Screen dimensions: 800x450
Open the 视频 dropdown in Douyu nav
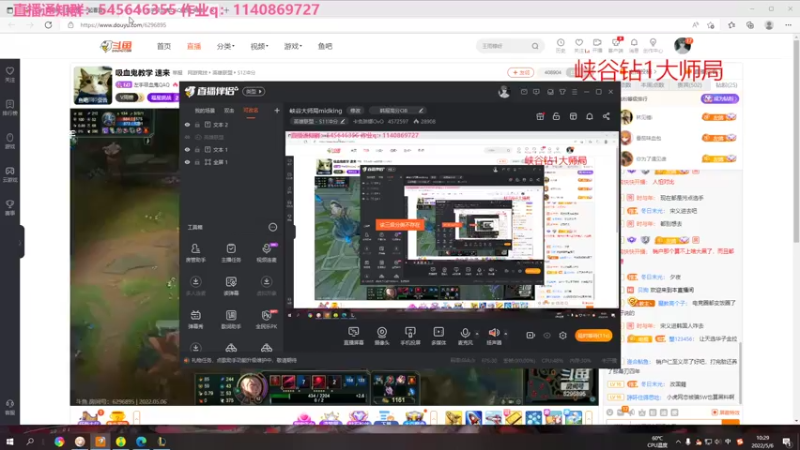tap(259, 46)
